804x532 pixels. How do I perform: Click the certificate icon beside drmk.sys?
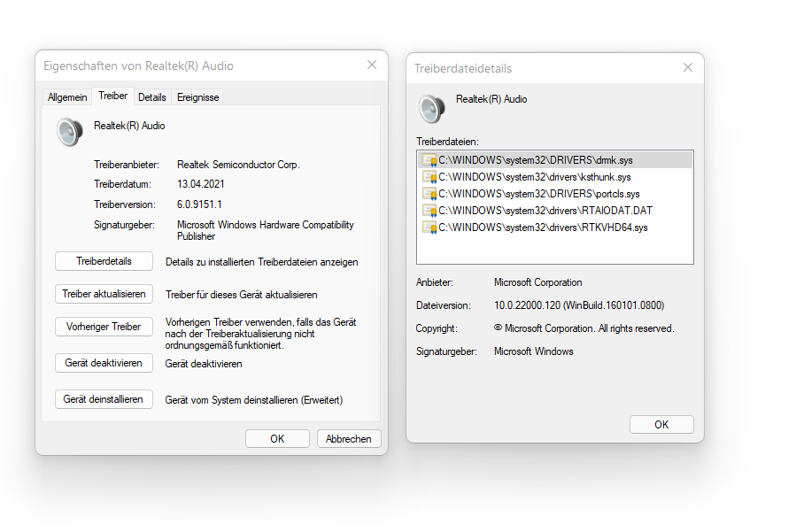(x=429, y=160)
